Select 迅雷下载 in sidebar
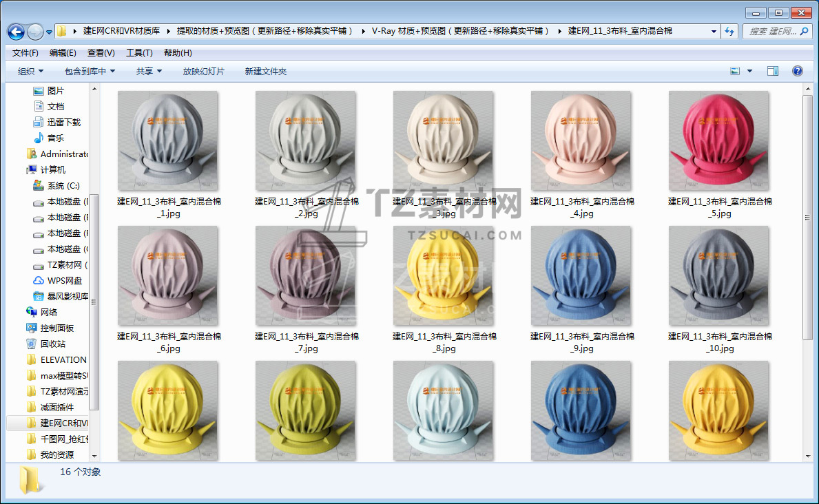This screenshot has height=504, width=819. (x=57, y=123)
